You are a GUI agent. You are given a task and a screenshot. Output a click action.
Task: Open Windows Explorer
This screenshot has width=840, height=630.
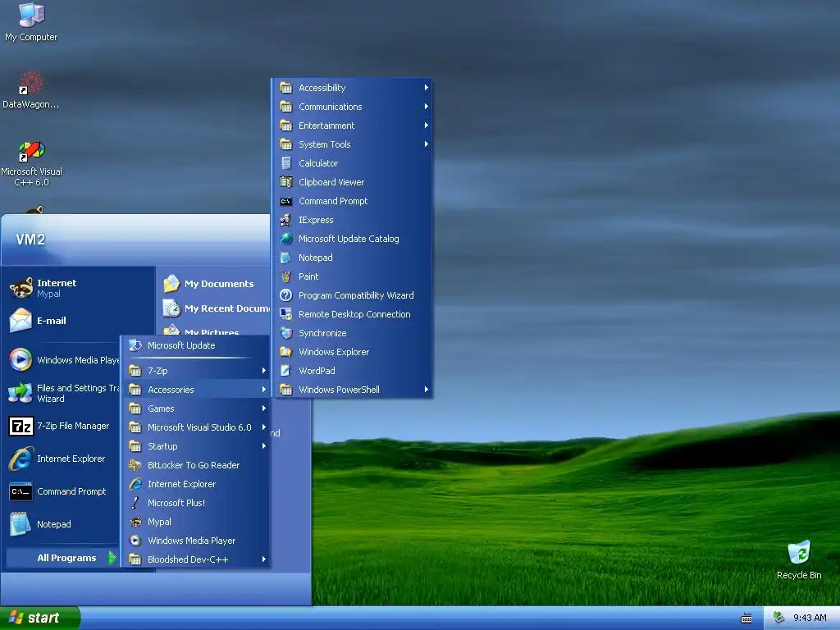(x=352, y=352)
